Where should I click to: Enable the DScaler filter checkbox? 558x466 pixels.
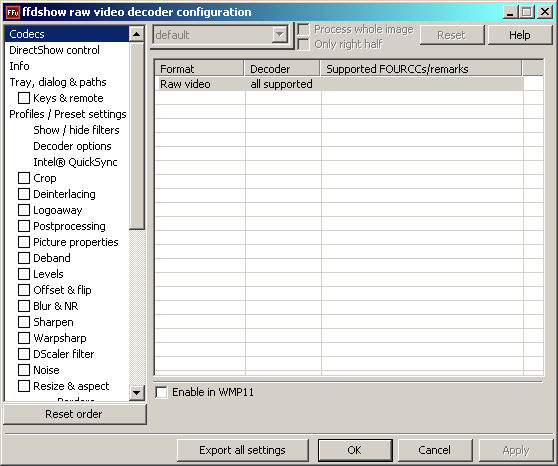click(x=24, y=354)
